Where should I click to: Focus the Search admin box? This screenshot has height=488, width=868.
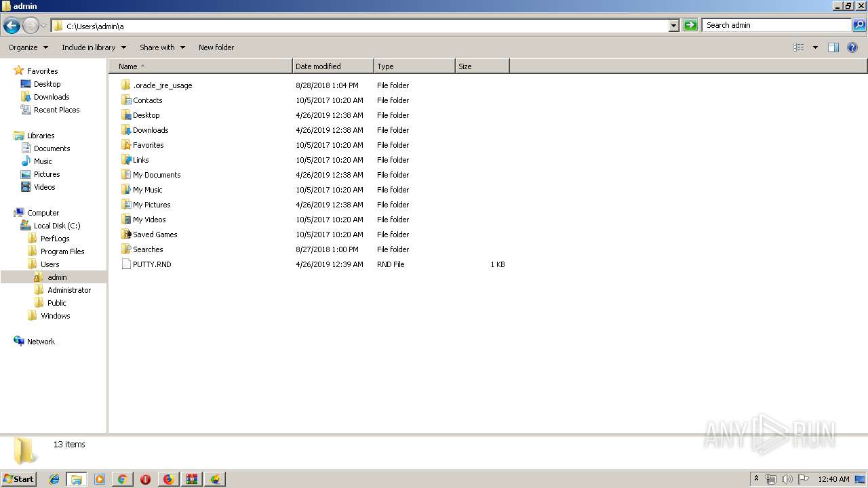(x=777, y=25)
